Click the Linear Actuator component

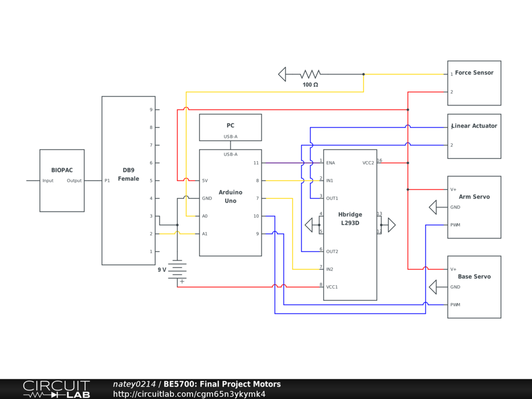[x=474, y=136]
